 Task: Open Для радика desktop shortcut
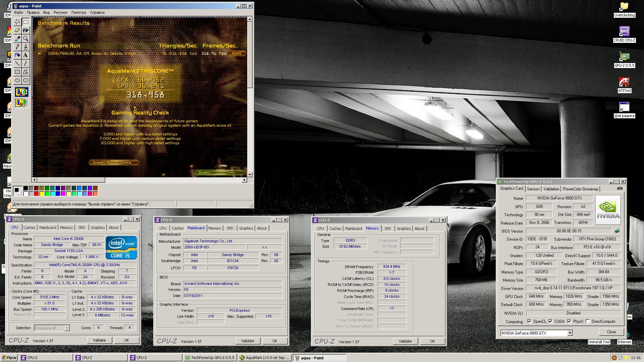[x=624, y=110]
